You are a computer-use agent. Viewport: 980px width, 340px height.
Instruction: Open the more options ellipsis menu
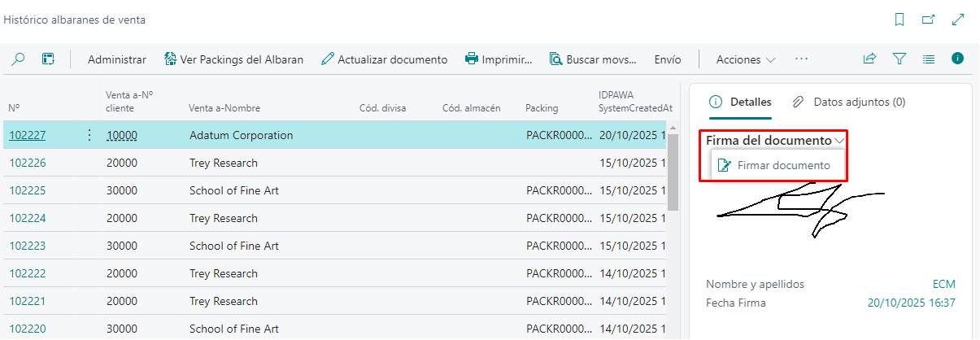tap(802, 59)
